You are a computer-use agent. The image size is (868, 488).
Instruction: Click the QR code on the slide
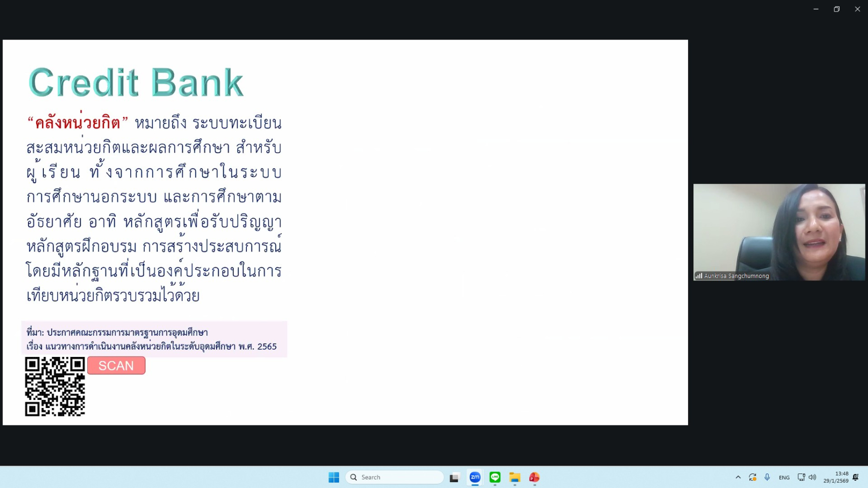pos(55,386)
